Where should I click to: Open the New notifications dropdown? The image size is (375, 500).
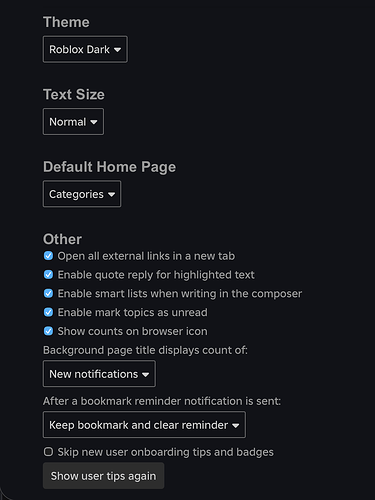99,374
